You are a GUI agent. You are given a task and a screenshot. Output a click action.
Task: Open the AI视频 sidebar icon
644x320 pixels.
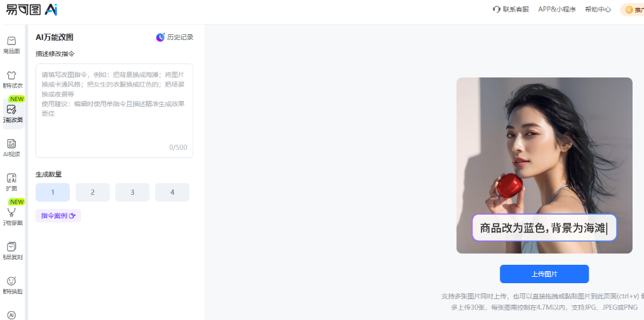click(x=11, y=143)
